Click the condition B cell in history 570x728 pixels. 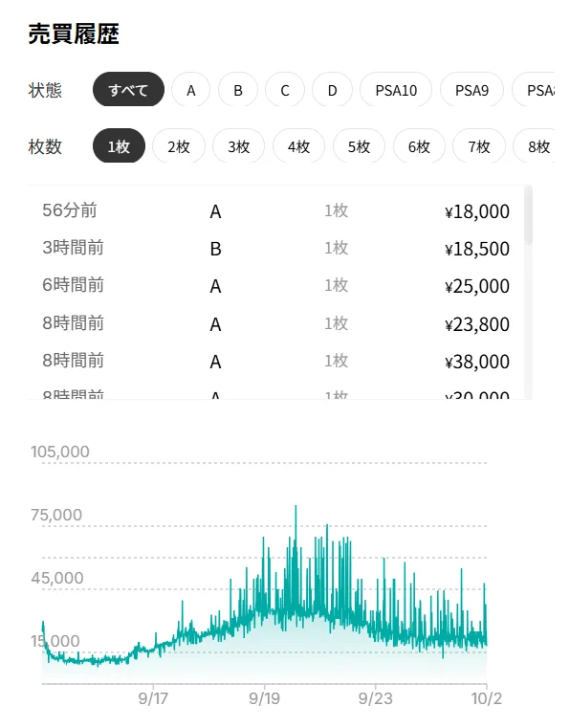[x=215, y=249]
